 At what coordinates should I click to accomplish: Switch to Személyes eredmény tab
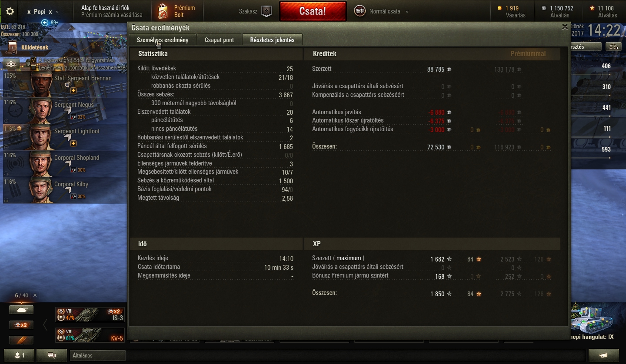click(163, 40)
